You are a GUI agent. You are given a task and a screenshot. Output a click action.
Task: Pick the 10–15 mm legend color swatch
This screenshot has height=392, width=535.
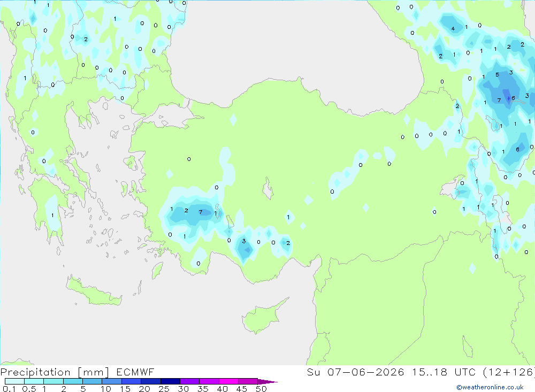(x=112, y=381)
